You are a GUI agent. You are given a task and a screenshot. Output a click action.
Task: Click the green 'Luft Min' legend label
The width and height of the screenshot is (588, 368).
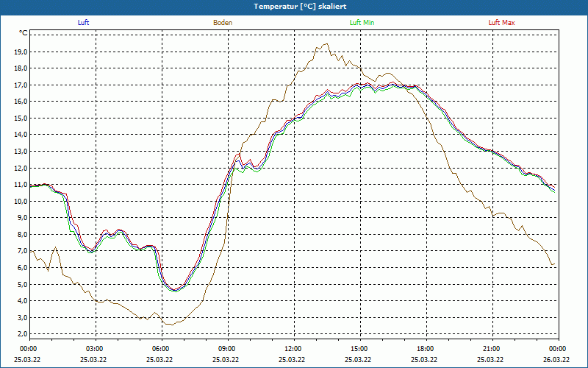(362, 23)
